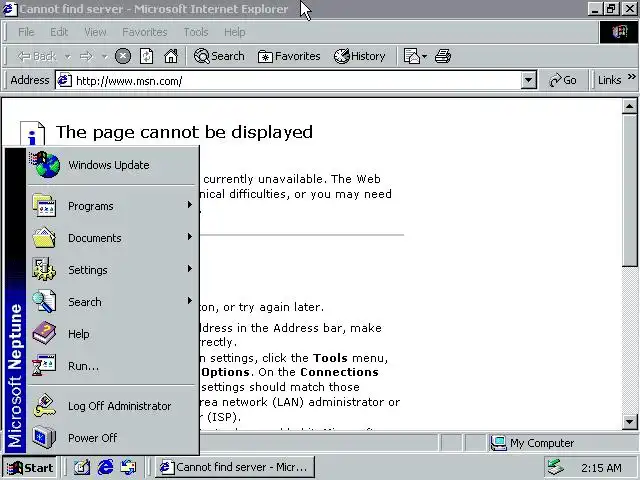Select Power Off in the Start menu
The height and width of the screenshot is (480, 640).
point(112,438)
